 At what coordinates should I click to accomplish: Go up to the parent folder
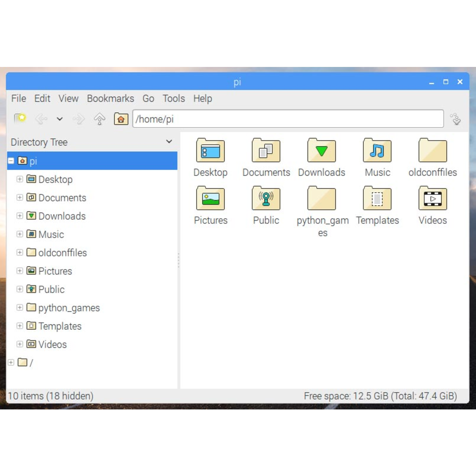click(99, 119)
